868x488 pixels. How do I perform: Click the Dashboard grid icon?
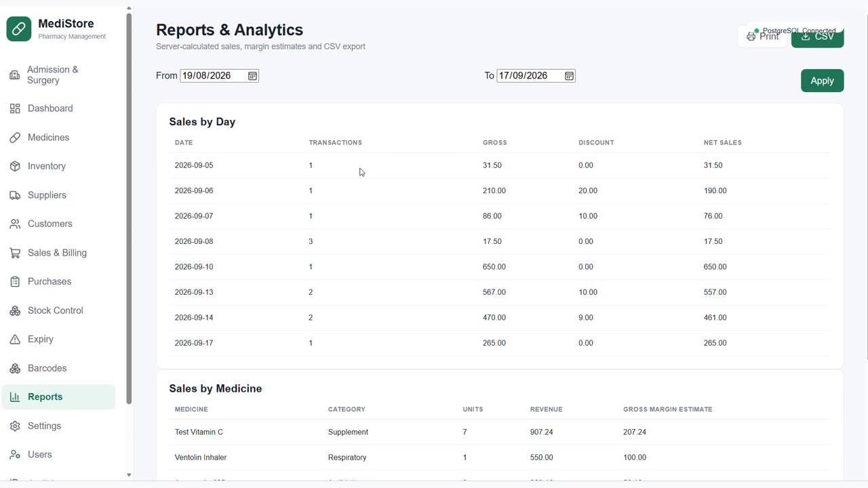[15, 108]
